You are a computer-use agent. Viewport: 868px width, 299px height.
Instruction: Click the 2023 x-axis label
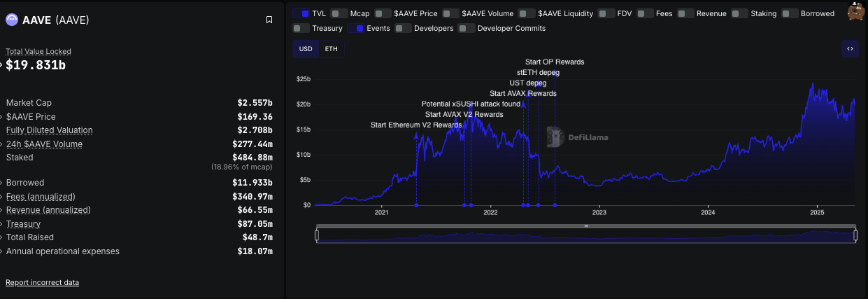coord(599,213)
